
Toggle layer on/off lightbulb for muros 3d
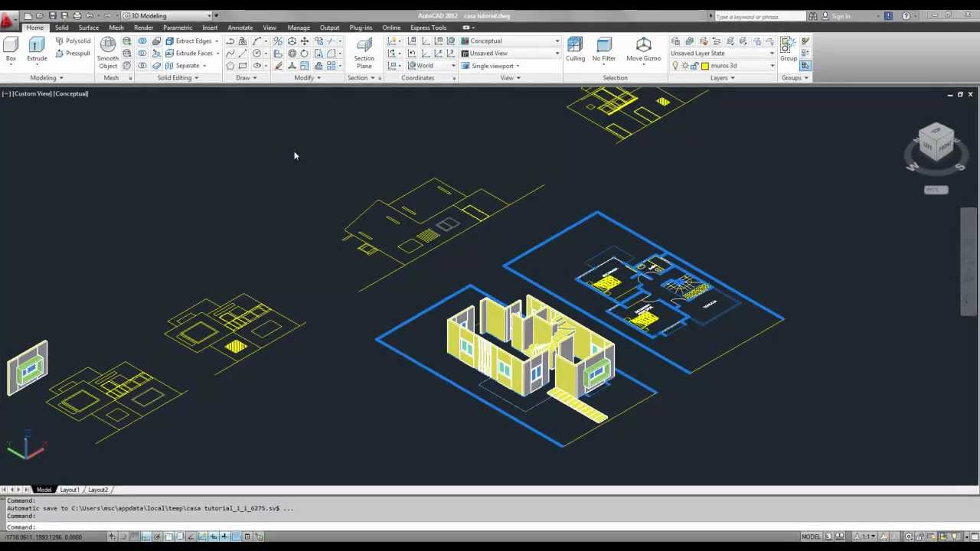[675, 66]
